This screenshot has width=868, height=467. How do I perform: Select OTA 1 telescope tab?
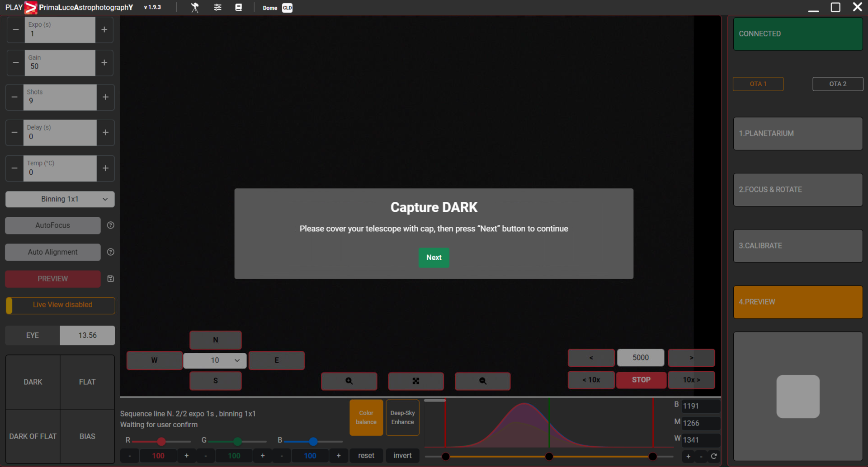(x=758, y=84)
